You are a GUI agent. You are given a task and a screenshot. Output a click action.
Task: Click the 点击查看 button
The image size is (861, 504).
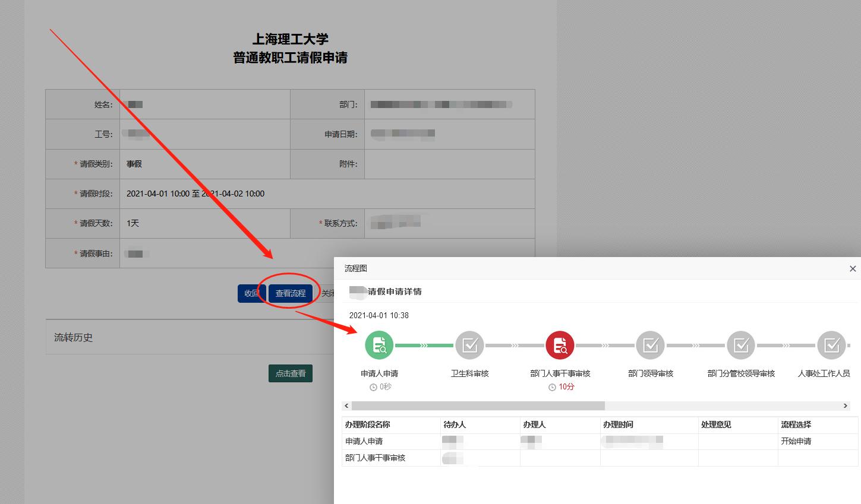click(291, 373)
